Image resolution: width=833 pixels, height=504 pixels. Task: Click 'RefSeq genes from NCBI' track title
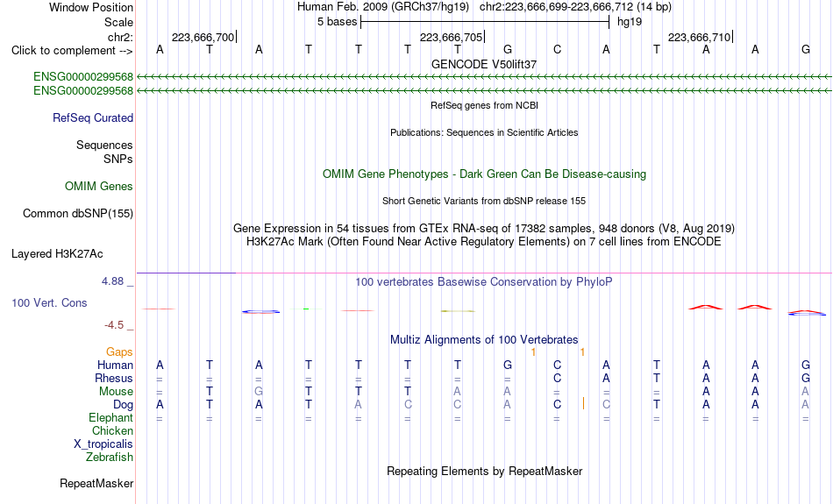(x=485, y=106)
